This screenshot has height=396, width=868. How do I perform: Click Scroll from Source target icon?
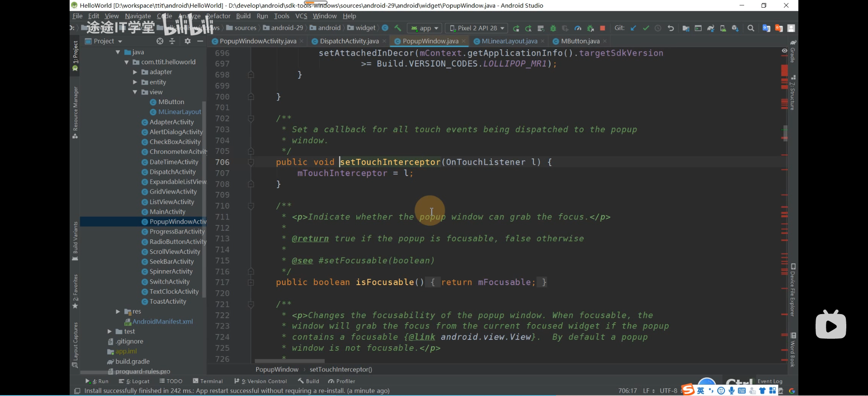[x=160, y=41]
